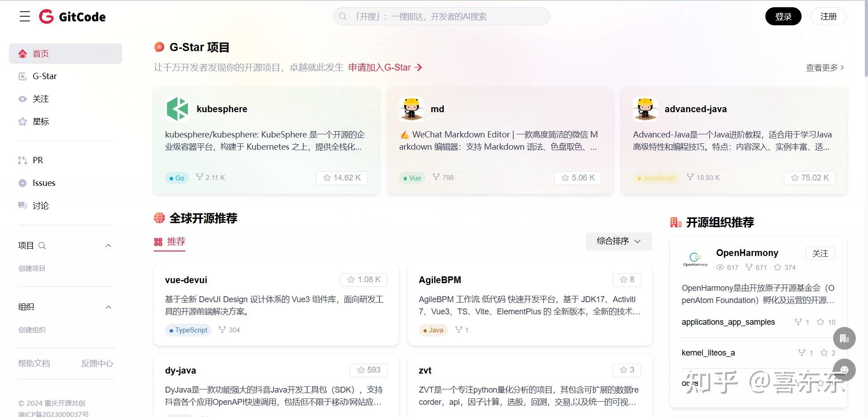Click the watchers eye icon under OpenHarmony

720,267
